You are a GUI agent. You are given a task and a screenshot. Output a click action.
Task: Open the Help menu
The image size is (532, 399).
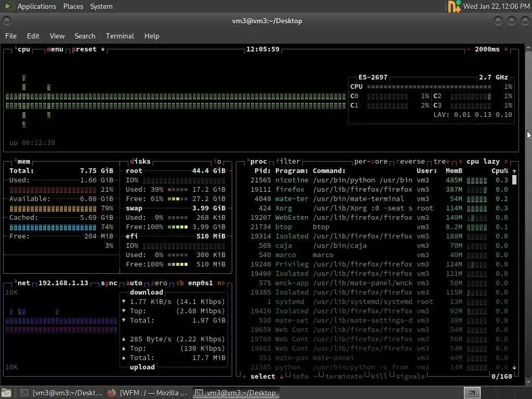(x=152, y=36)
